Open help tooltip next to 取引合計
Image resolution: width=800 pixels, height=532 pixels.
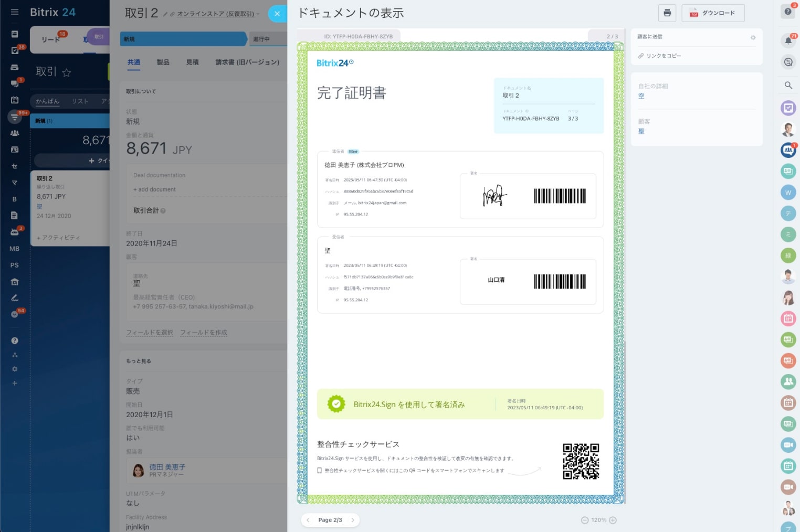point(163,211)
